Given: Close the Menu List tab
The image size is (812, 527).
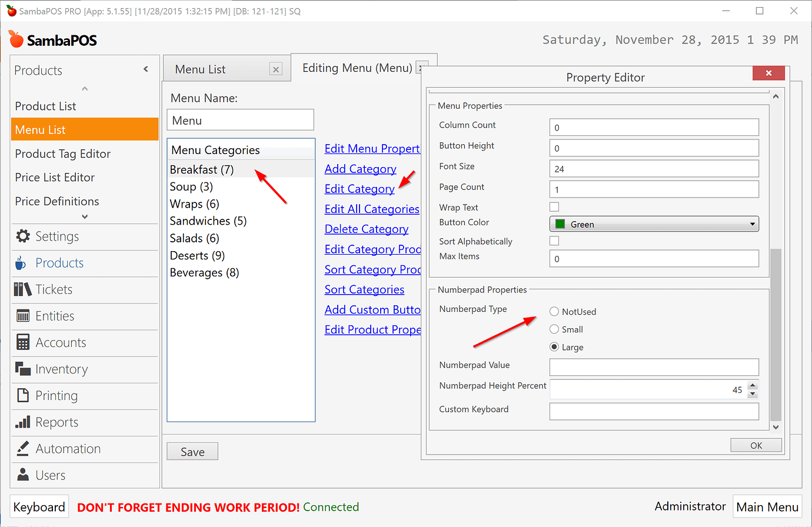Looking at the screenshot, I should (275, 69).
